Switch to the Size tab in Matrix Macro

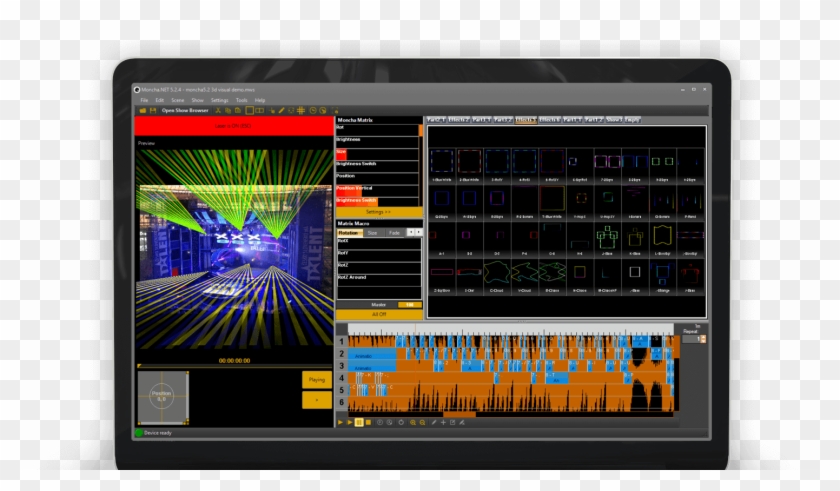(372, 232)
